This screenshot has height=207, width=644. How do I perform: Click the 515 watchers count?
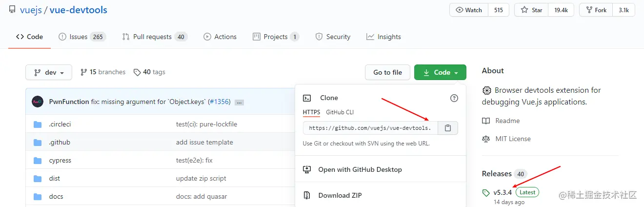coord(498,10)
